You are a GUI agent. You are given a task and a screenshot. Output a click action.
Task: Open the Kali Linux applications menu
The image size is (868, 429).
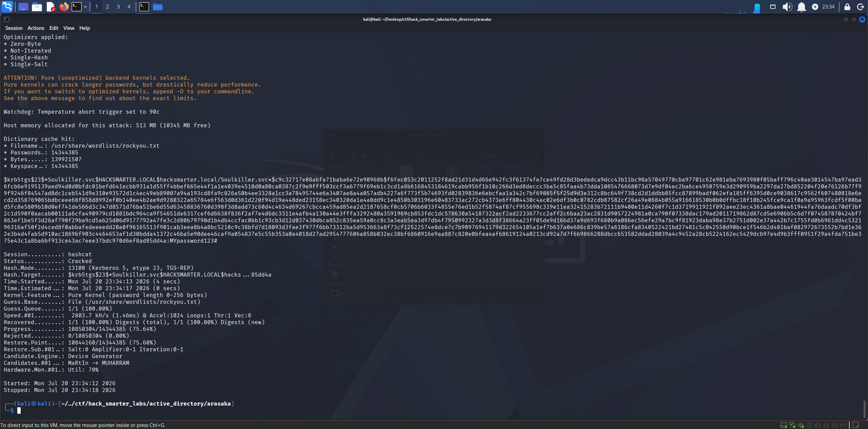coord(7,6)
